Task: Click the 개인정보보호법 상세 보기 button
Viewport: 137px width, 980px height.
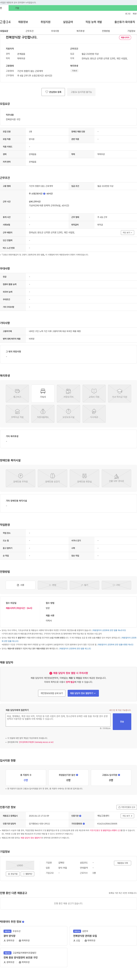Action: click(x=52, y=693)
